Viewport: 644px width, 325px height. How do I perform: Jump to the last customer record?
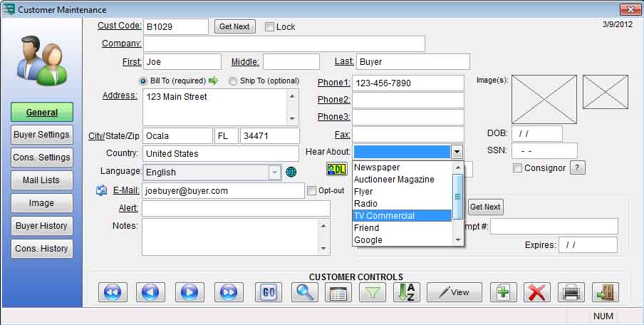(x=227, y=292)
